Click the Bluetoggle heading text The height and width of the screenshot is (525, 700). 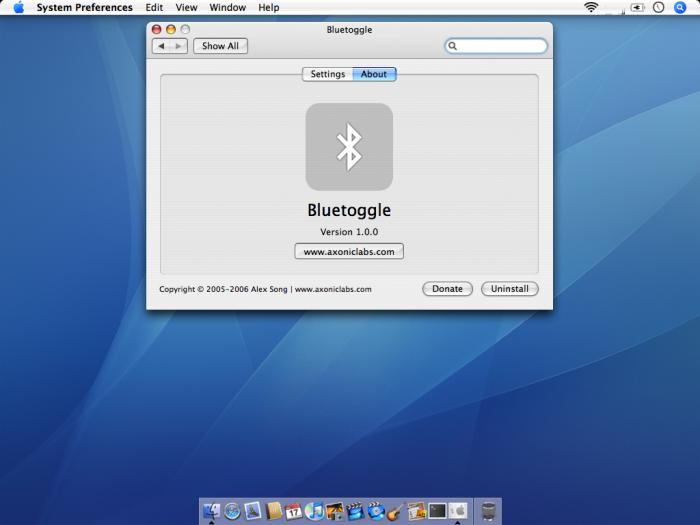(x=349, y=210)
